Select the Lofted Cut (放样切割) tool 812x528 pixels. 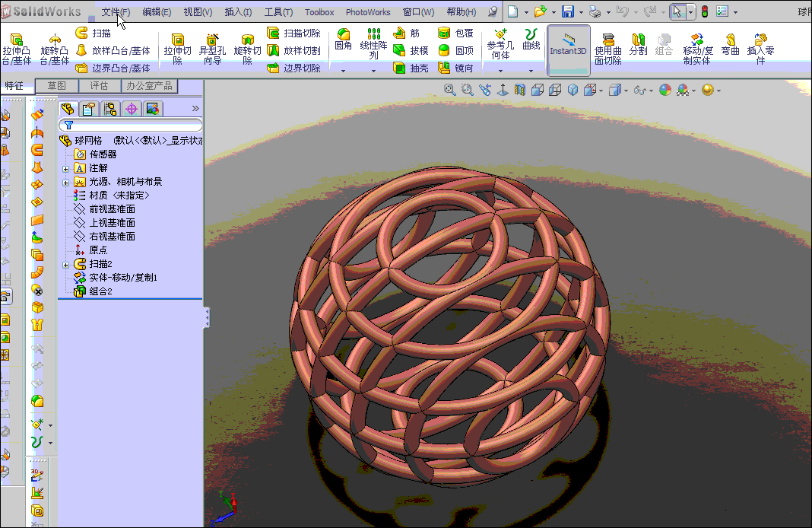293,50
